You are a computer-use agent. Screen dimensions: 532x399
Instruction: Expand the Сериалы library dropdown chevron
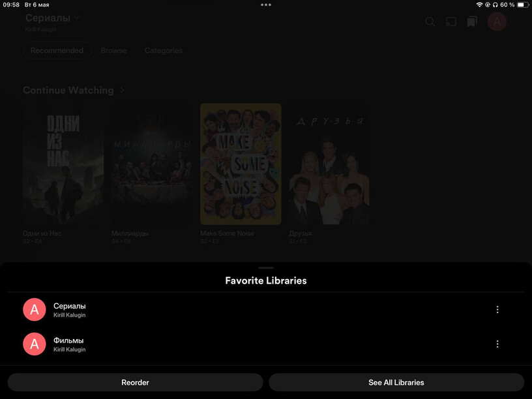coord(77,18)
